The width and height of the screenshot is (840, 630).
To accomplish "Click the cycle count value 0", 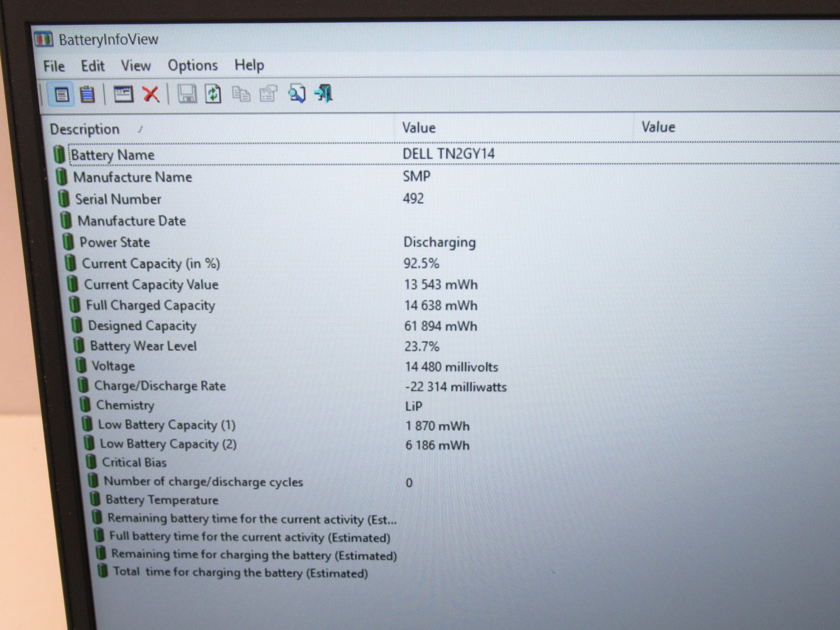I will click(409, 483).
